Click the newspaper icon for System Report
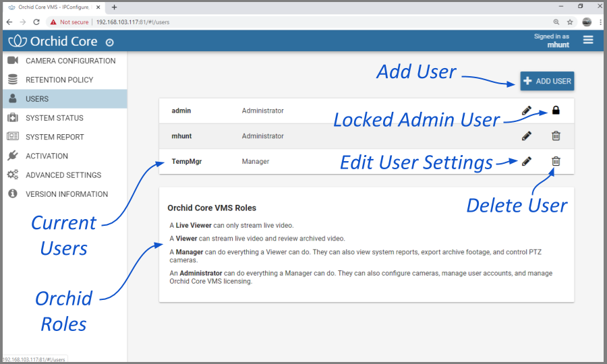Image resolution: width=607 pixels, height=364 pixels. pyautogui.click(x=13, y=136)
